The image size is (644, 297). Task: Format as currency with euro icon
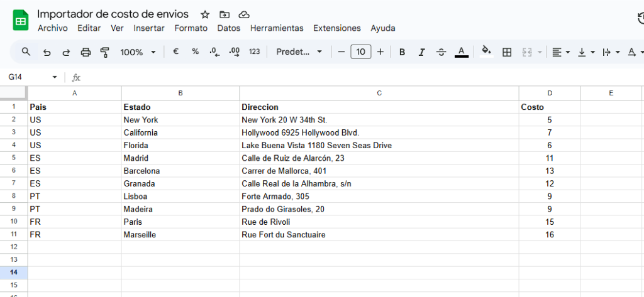tap(175, 52)
